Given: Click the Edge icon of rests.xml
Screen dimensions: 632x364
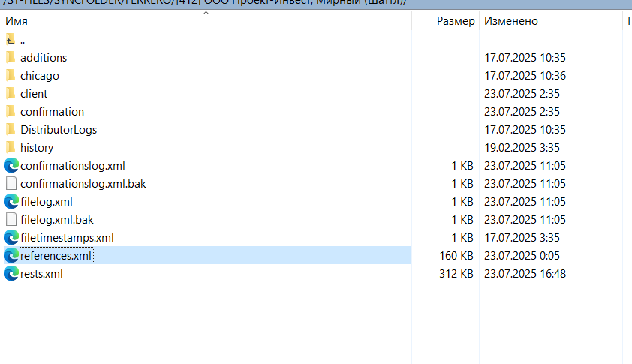Looking at the screenshot, I should [x=11, y=274].
